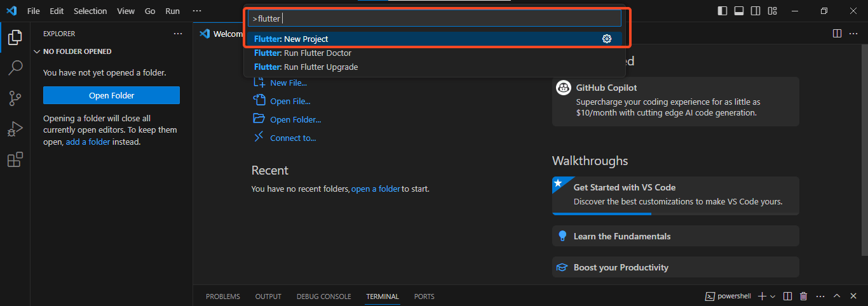Click the lightbulb icon for Learn the Fundamentals
Image resolution: width=868 pixels, height=306 pixels.
[562, 236]
